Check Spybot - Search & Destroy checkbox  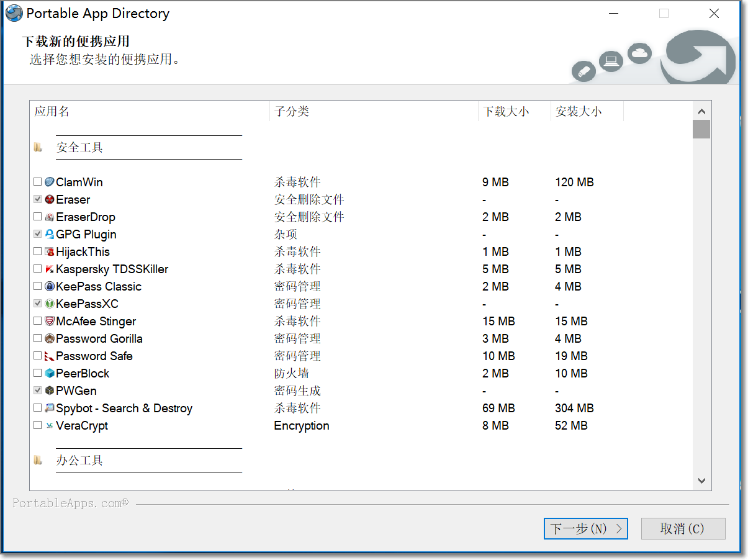click(38, 408)
